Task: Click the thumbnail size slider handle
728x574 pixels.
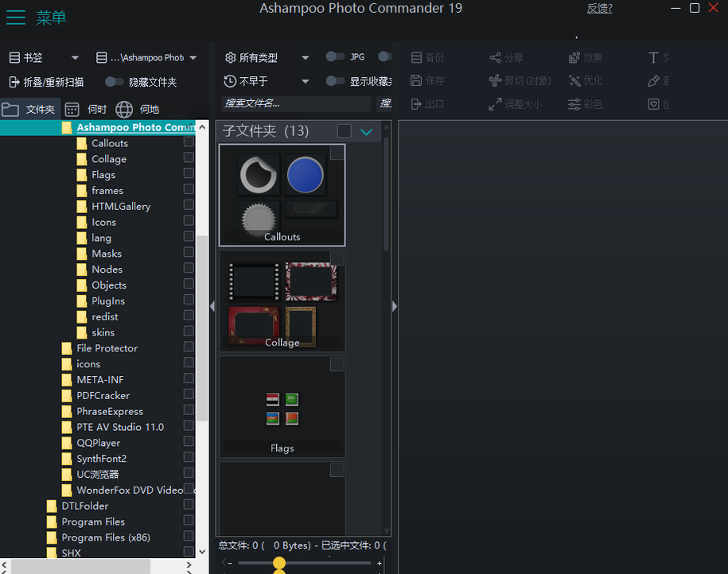Action: tap(279, 563)
